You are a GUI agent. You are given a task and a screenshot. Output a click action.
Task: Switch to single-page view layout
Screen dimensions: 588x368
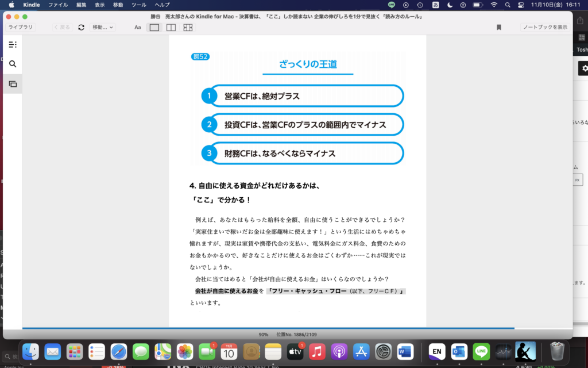154,27
